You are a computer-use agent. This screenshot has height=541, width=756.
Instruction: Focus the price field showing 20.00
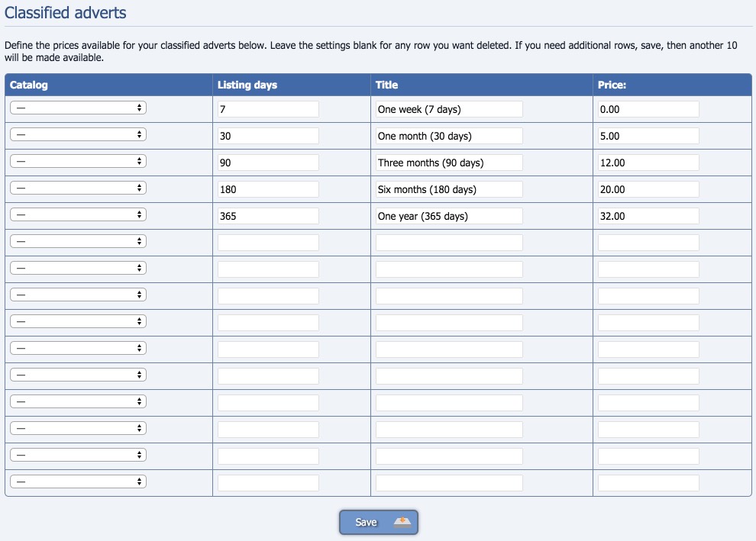tap(648, 189)
